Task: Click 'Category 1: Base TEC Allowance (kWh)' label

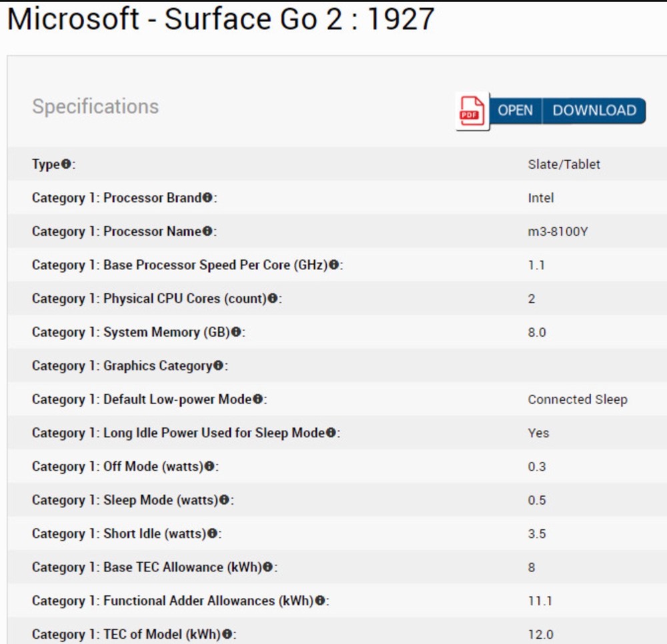Action: pyautogui.click(x=147, y=567)
